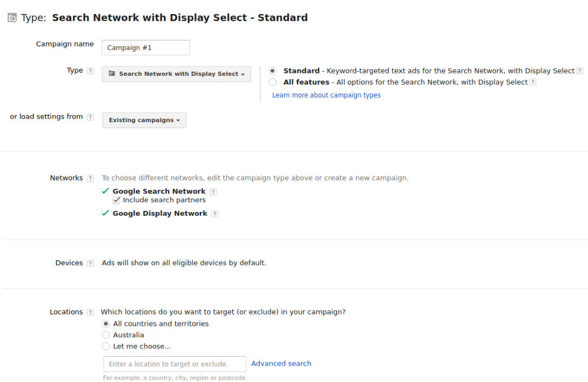This screenshot has height=382, width=588.
Task: Open the Devices help icon
Action: (90, 263)
